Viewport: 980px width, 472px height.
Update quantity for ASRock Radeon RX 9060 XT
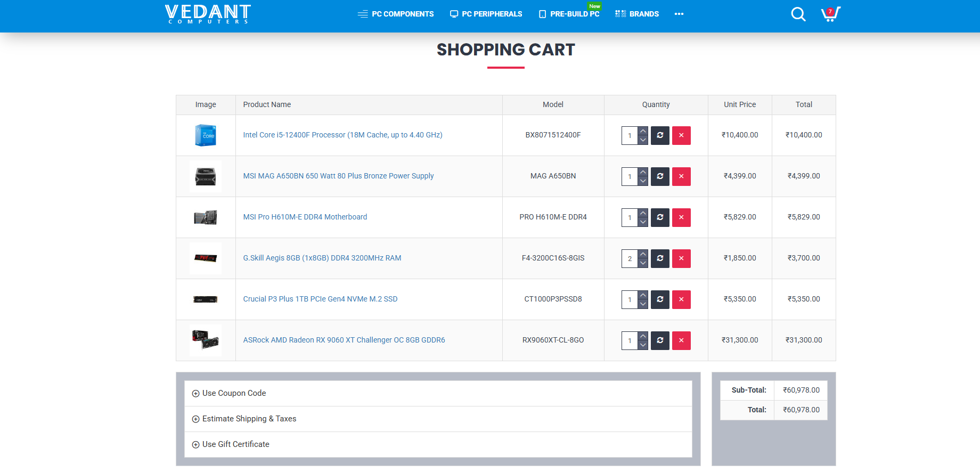660,340
